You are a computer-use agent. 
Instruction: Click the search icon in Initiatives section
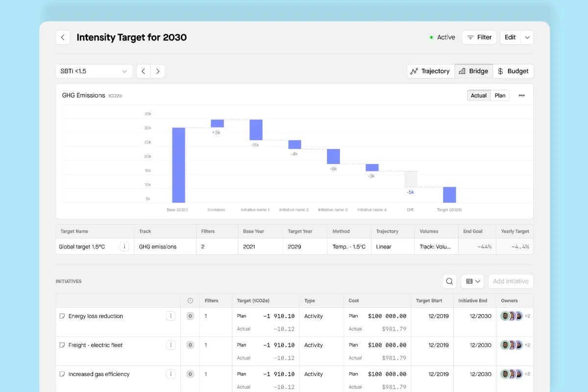(x=449, y=281)
